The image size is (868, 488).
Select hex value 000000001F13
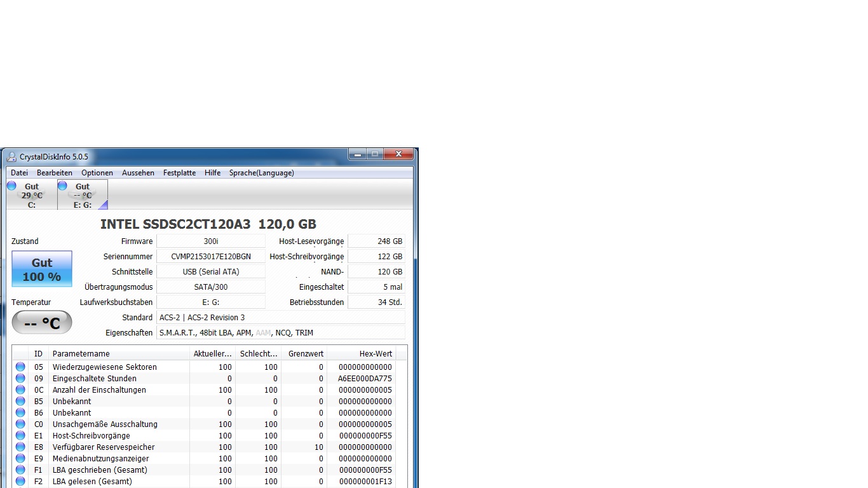pos(365,481)
